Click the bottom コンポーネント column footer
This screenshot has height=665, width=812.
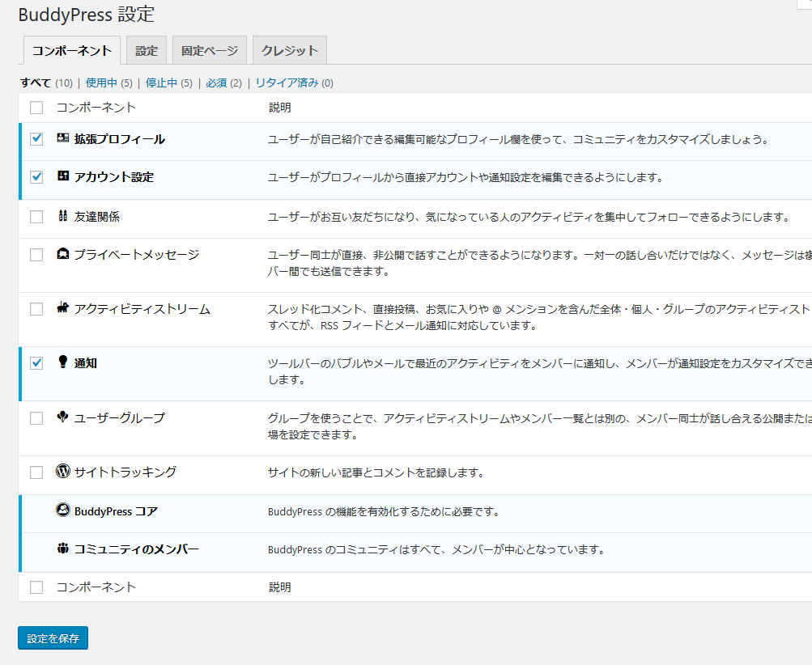[96, 587]
